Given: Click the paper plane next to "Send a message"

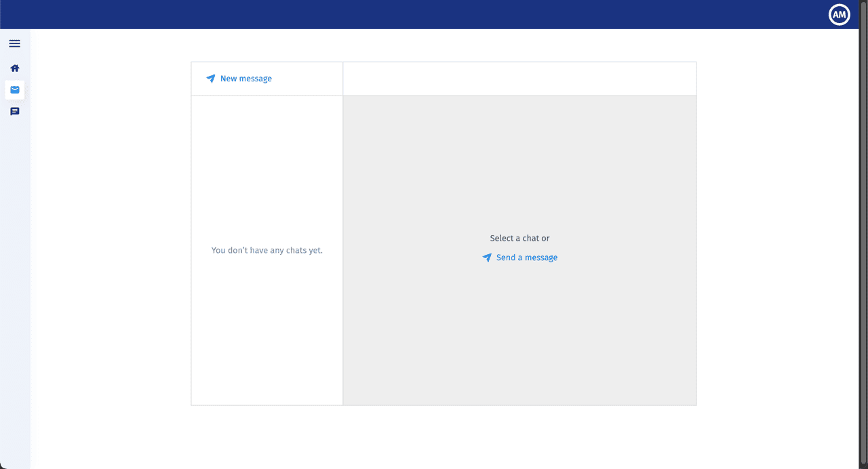Looking at the screenshot, I should [487, 258].
